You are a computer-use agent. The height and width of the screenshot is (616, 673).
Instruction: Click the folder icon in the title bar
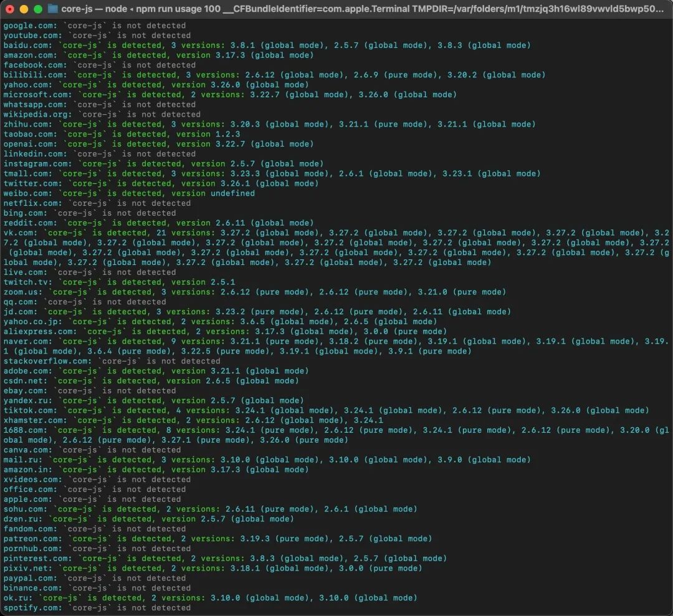(53, 9)
